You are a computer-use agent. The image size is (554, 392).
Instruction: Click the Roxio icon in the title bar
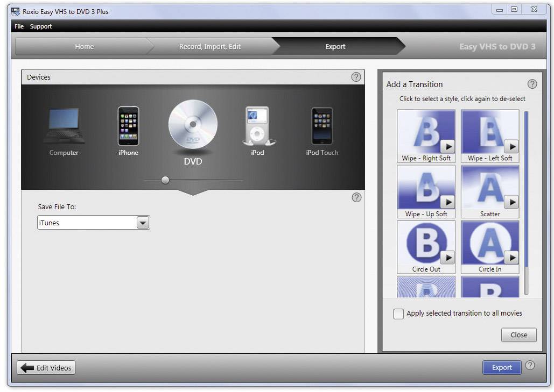17,9
